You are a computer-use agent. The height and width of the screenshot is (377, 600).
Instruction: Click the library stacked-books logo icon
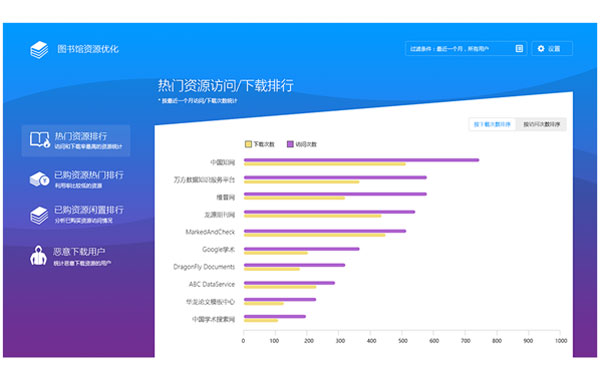(39, 50)
